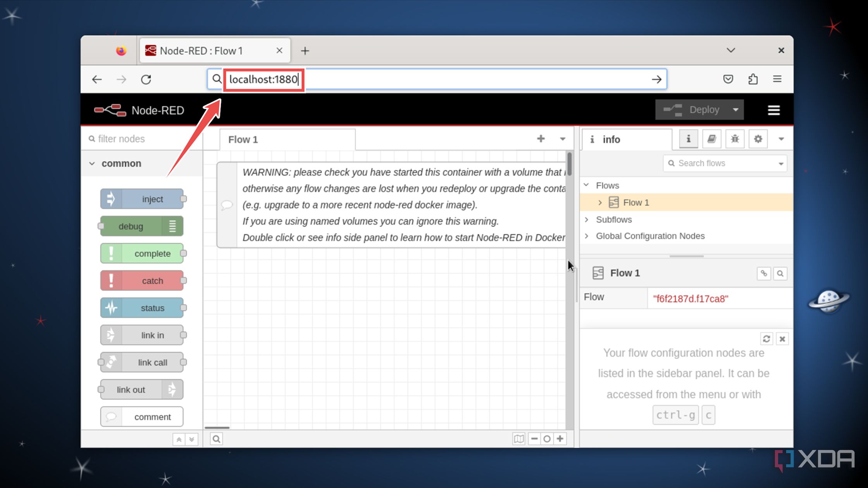Expand the Subflows tree section
The width and height of the screenshot is (868, 488).
click(x=587, y=220)
